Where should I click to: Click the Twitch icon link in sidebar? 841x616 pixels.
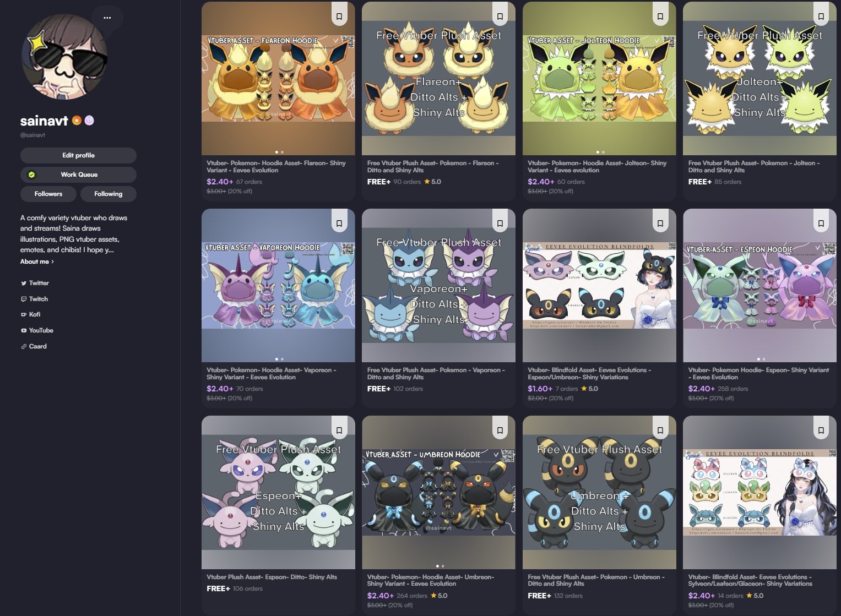pos(24,299)
